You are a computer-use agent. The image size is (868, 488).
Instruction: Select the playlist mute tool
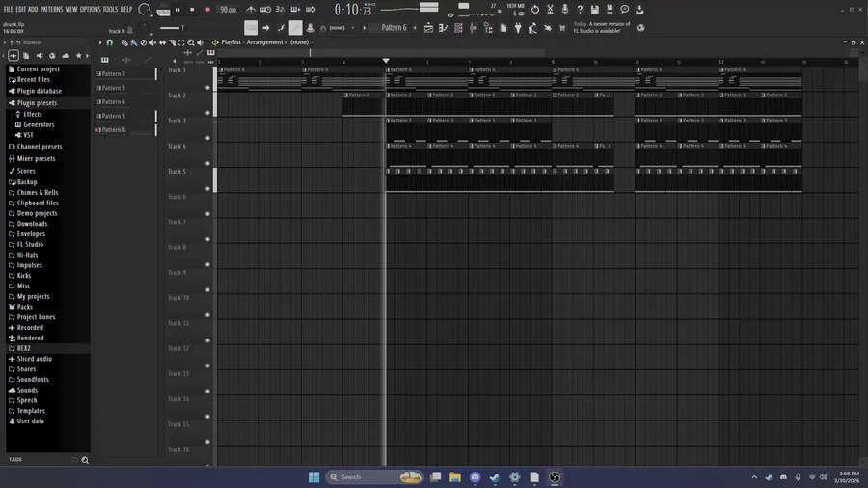click(x=152, y=42)
